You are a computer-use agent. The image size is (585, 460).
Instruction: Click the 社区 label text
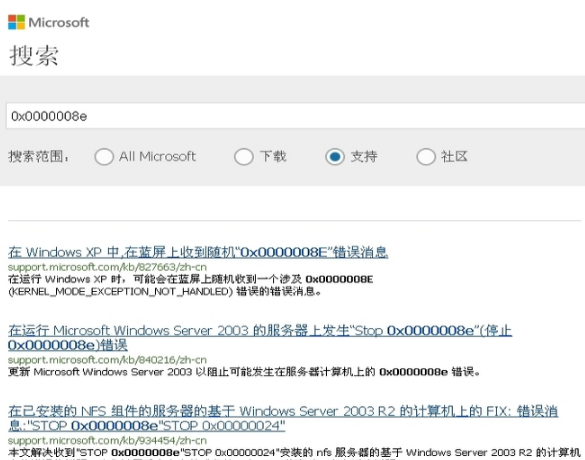click(x=454, y=157)
